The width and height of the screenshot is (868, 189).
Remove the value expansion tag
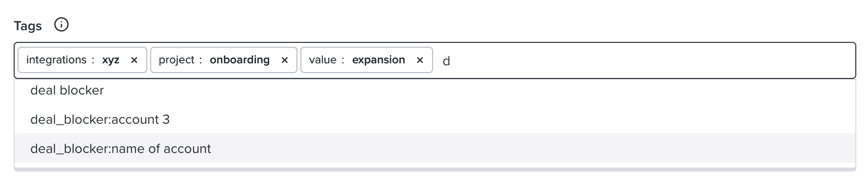420,60
